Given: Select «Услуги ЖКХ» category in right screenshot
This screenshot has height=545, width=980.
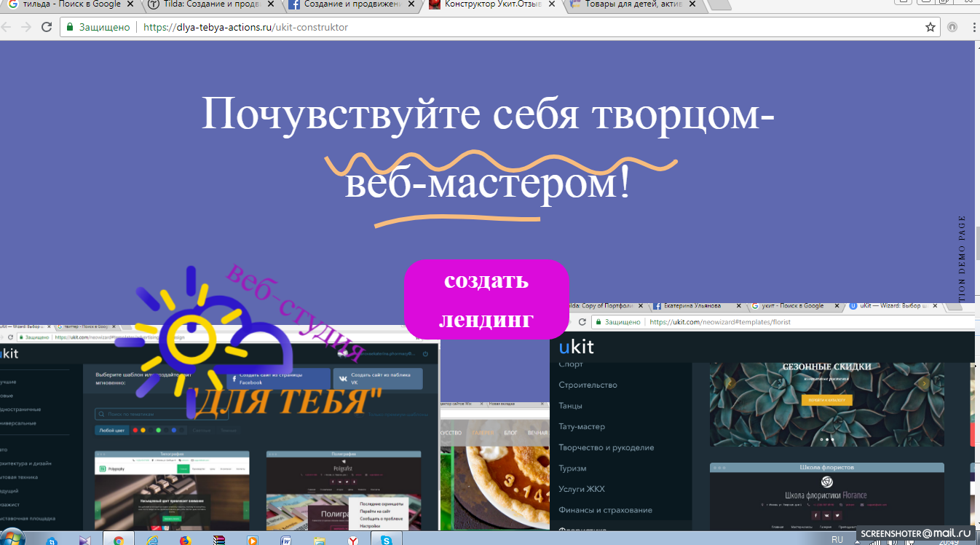Looking at the screenshot, I should [582, 489].
